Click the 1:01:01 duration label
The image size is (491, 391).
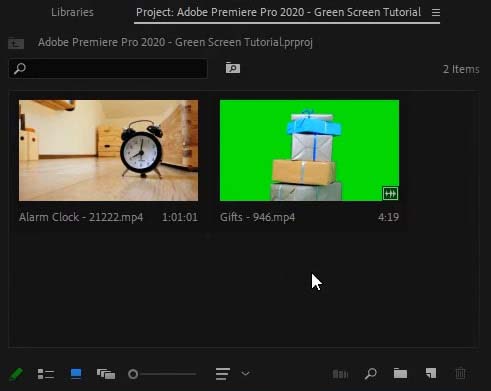[180, 217]
